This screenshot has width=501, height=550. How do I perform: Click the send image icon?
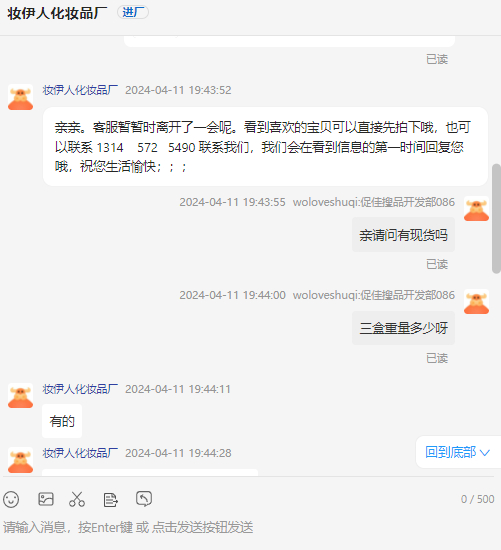46,499
